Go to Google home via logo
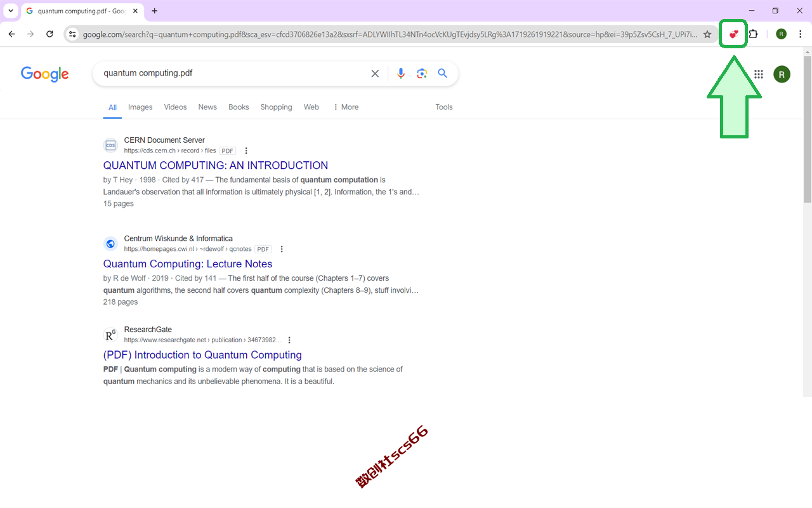 [44, 74]
